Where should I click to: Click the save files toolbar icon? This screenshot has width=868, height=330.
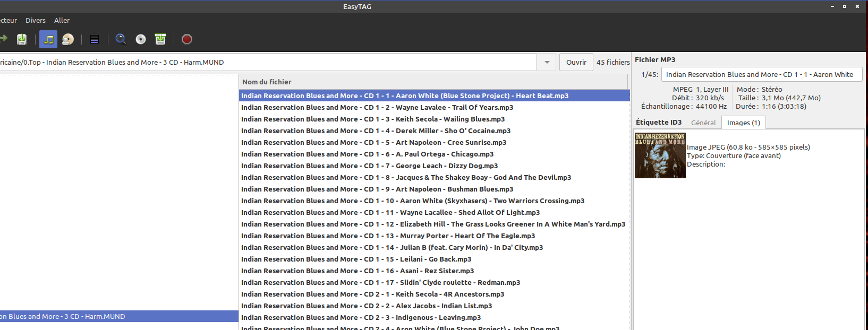22,39
